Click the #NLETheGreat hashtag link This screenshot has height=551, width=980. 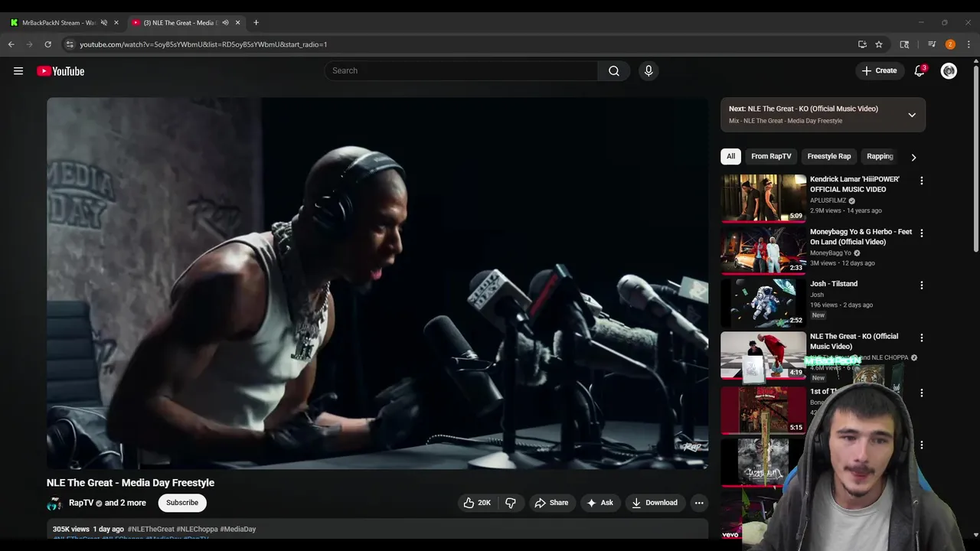pos(151,529)
